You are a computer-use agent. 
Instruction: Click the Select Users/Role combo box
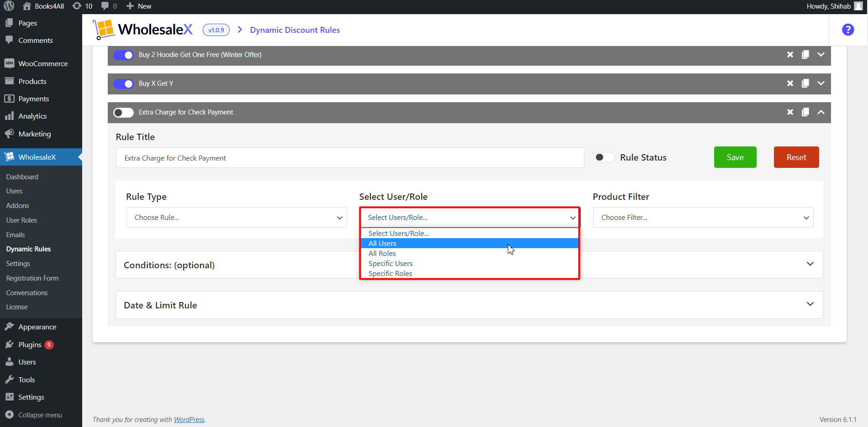tap(470, 218)
